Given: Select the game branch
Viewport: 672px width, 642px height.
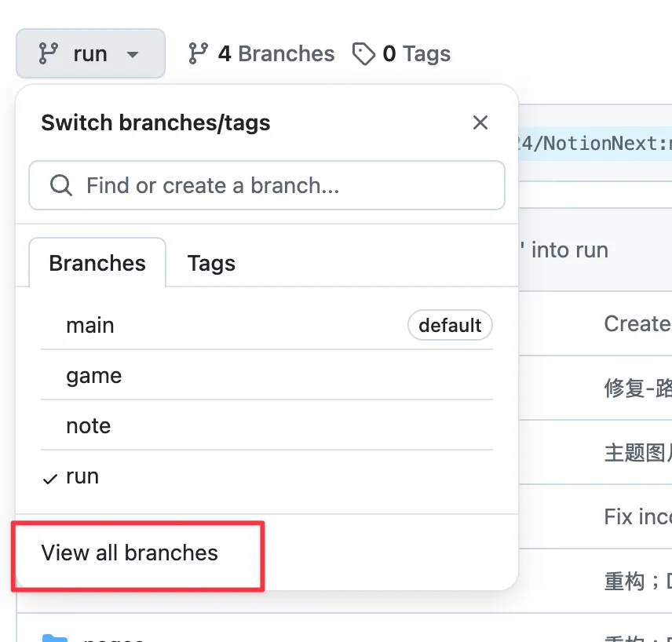Looking at the screenshot, I should click(267, 375).
